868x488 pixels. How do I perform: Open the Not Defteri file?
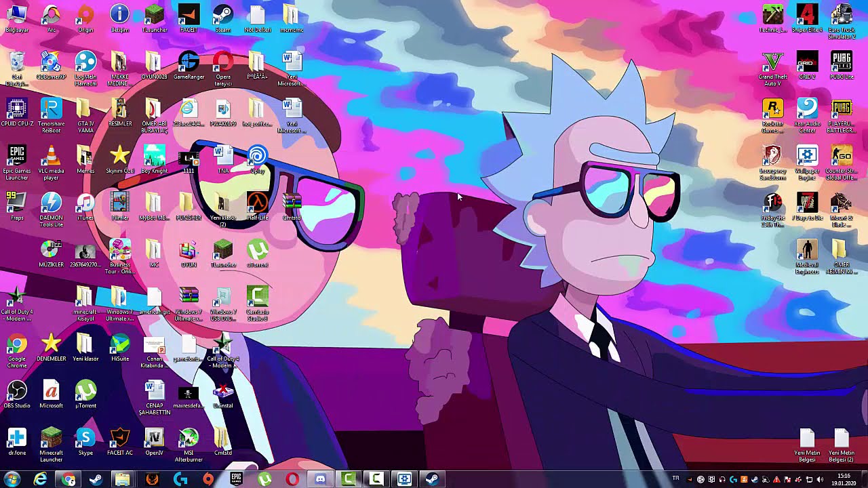click(257, 18)
